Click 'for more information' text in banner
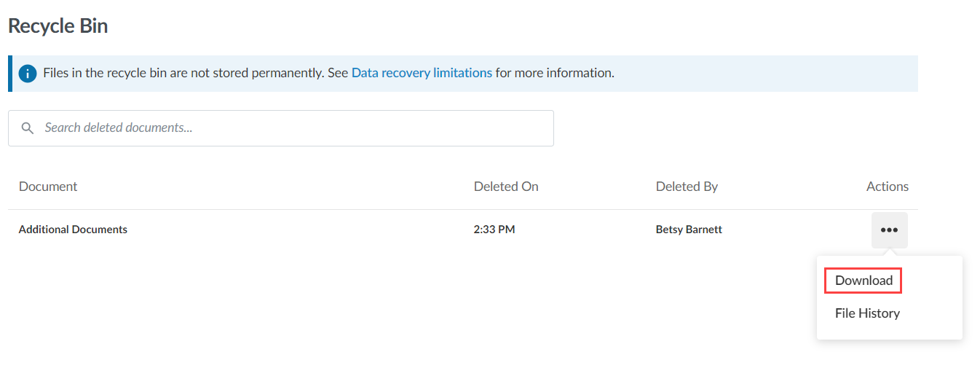Image resolution: width=980 pixels, height=368 pixels. point(555,73)
